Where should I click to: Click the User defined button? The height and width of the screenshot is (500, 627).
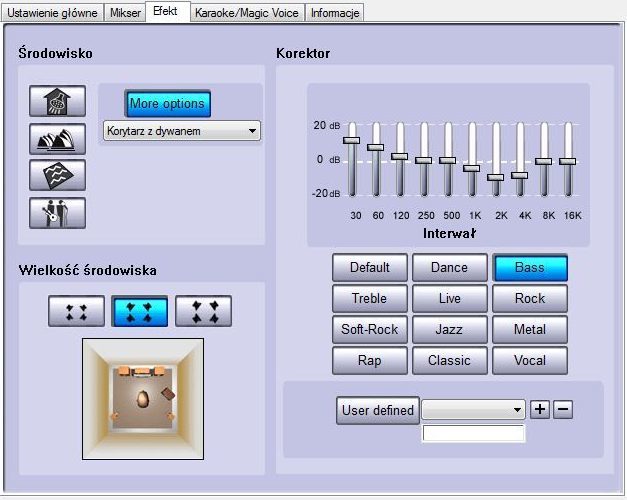pyautogui.click(x=378, y=410)
